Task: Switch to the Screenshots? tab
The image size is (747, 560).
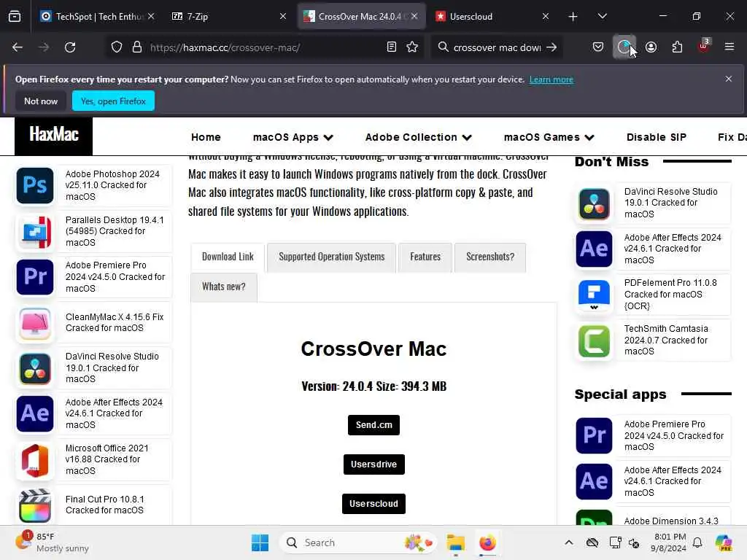Action: 490,257
